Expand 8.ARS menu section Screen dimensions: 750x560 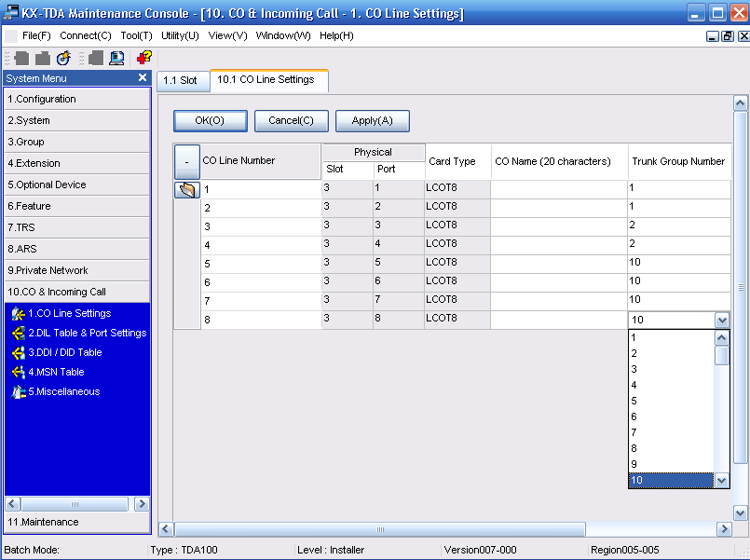pyautogui.click(x=77, y=249)
